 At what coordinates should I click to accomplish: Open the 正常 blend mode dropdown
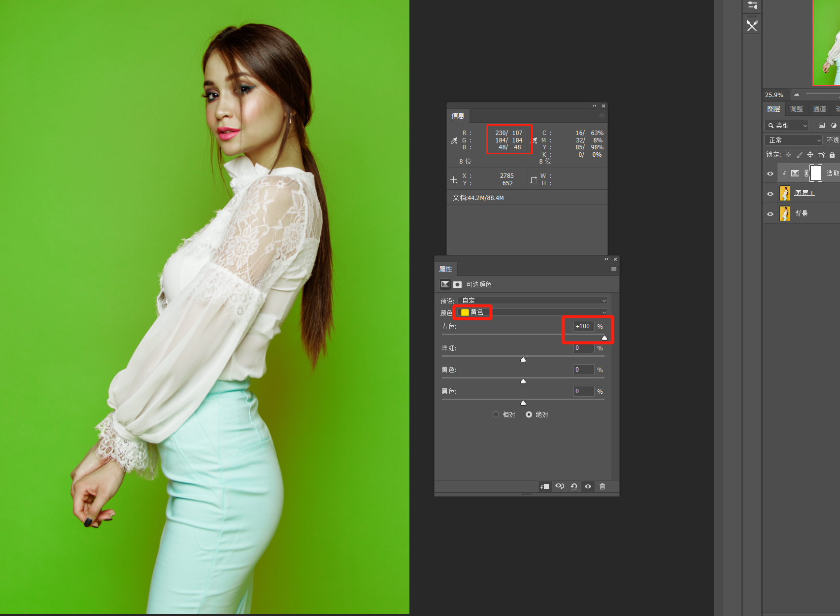793,140
